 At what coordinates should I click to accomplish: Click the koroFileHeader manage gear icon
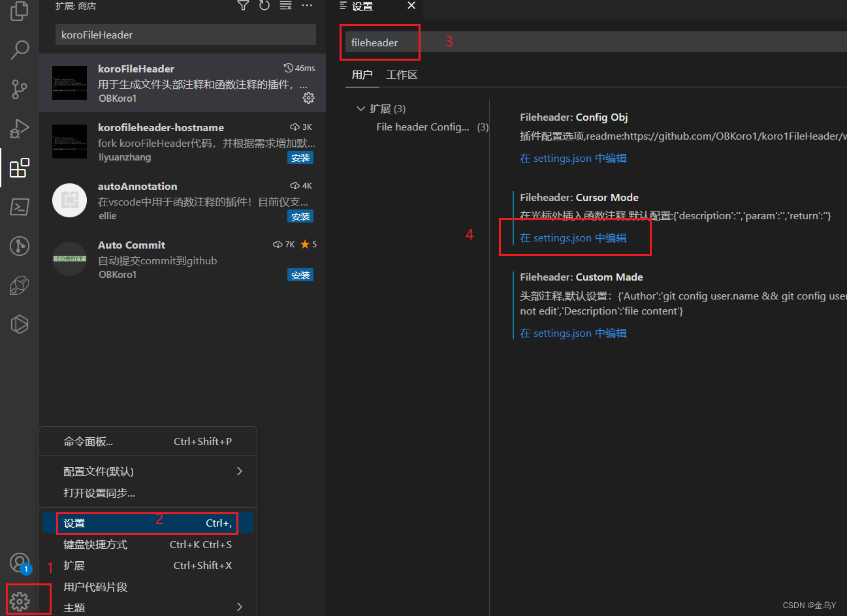pyautogui.click(x=308, y=98)
